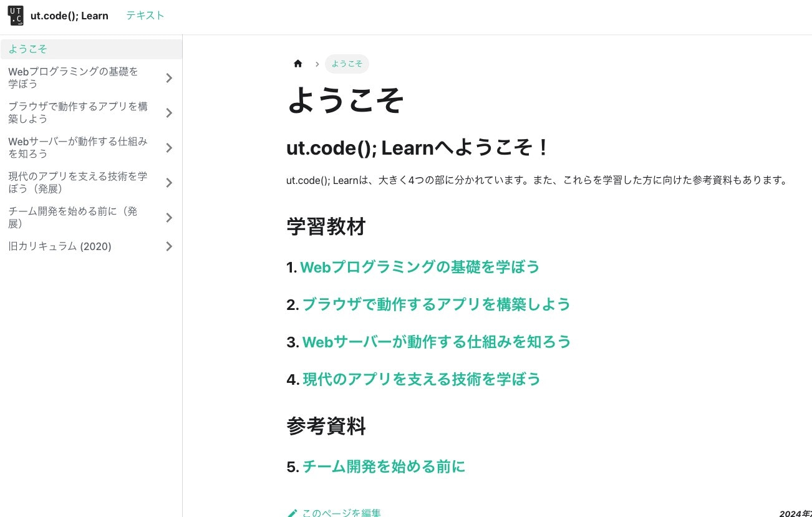Click the pencil icon next to このページを編集

click(x=292, y=513)
